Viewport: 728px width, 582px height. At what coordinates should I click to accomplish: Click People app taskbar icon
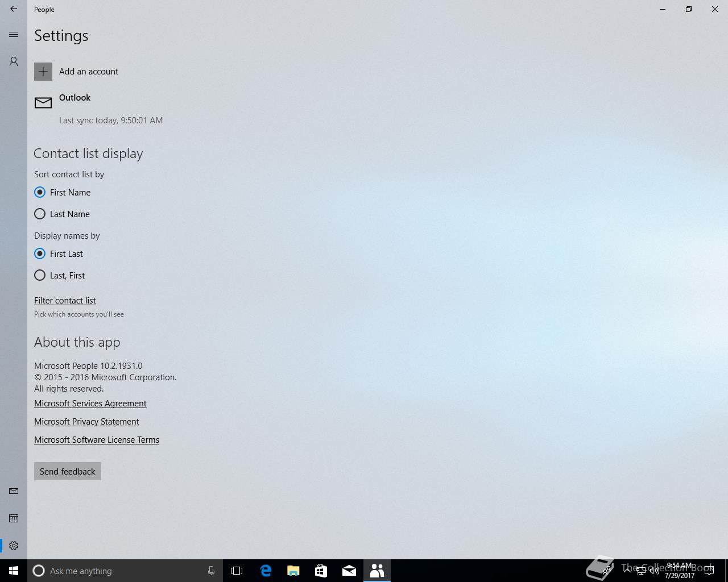click(x=377, y=571)
